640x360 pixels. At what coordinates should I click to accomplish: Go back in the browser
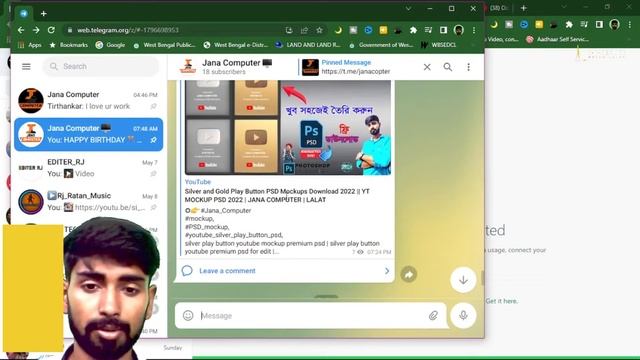21,30
